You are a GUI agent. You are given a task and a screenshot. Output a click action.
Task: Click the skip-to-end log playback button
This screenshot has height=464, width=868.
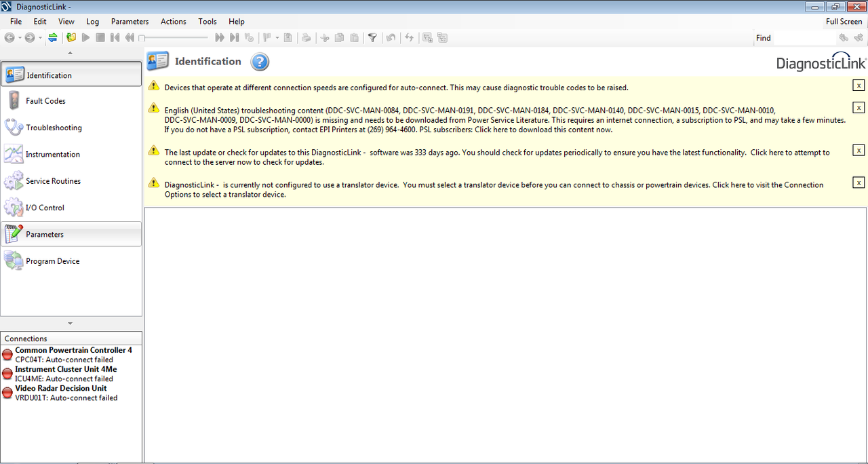(x=234, y=38)
